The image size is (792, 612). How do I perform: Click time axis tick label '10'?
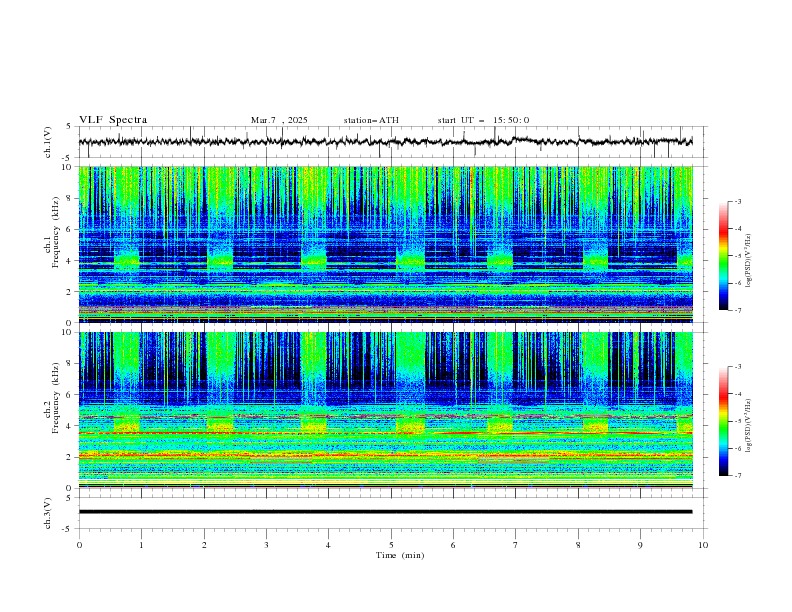pos(703,545)
